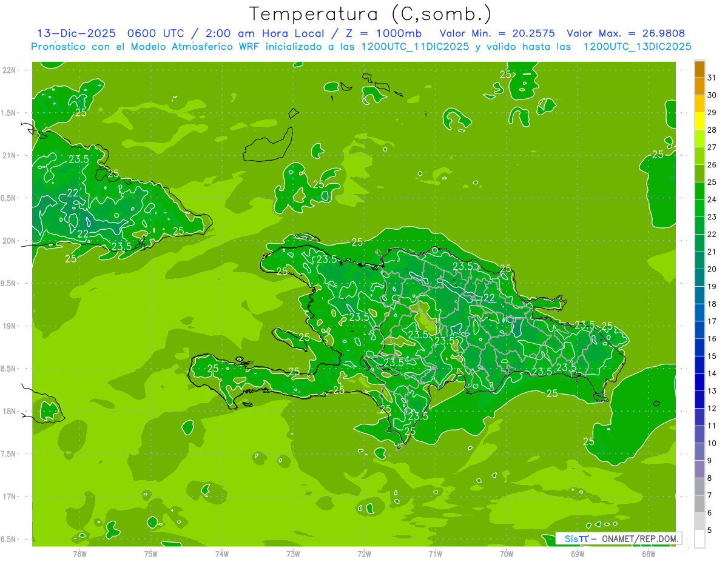This screenshot has width=728, height=562.
Task: Click the "SisPi - ONAMET/REP.DOM." credit label
Action: pyautogui.click(x=618, y=538)
